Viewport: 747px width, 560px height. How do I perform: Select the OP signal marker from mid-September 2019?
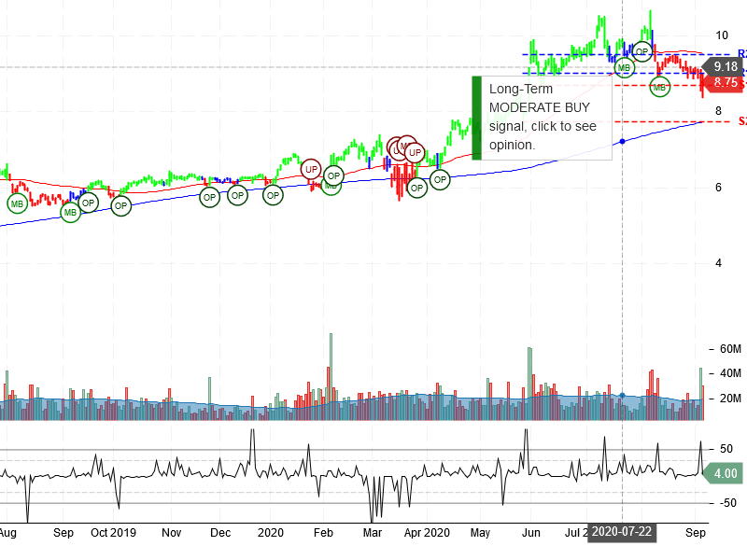[88, 203]
